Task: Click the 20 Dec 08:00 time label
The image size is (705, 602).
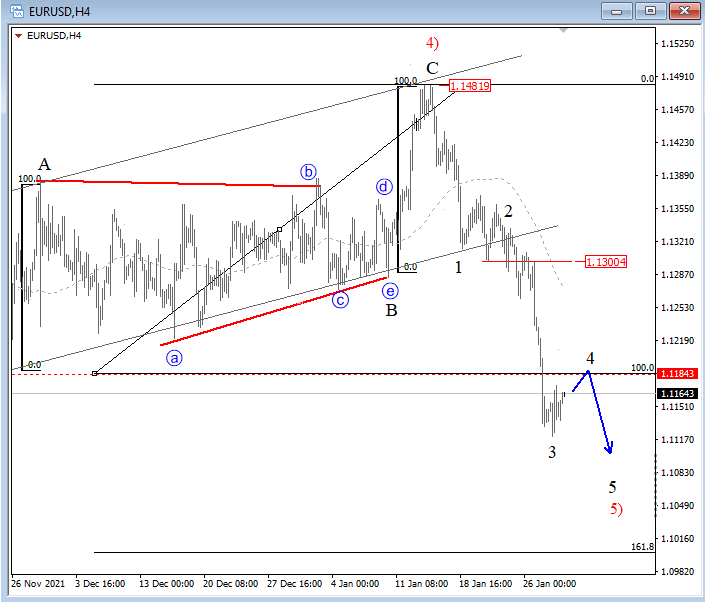Action: 230,584
